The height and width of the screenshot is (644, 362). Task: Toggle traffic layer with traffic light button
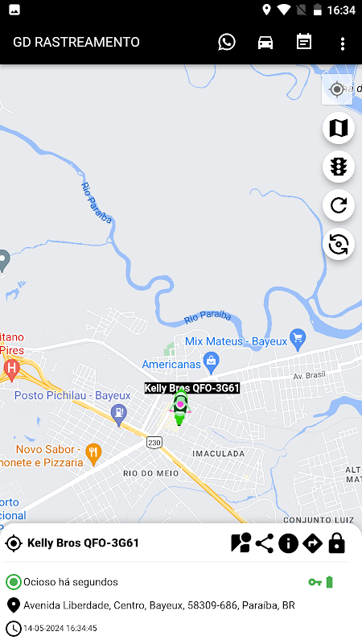coord(338,167)
